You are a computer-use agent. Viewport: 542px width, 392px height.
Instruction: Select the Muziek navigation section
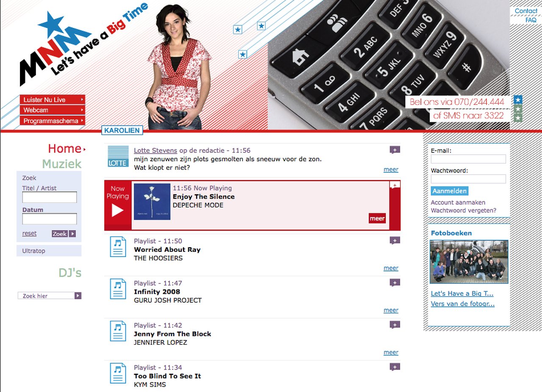(61, 164)
